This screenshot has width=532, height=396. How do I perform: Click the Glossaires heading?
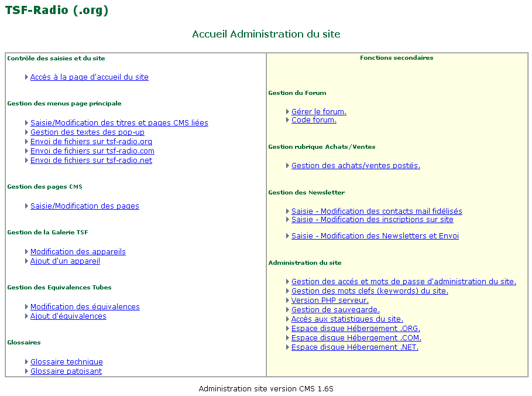tap(24, 342)
